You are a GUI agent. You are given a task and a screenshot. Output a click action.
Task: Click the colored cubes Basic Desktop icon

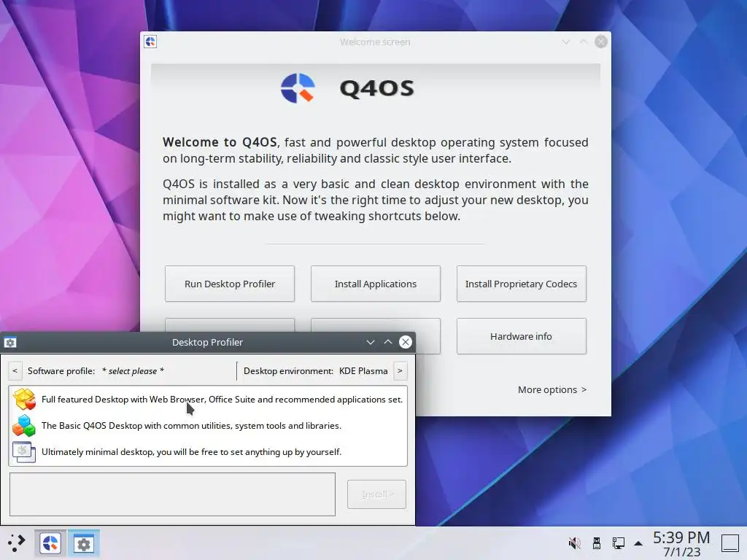[x=24, y=425]
